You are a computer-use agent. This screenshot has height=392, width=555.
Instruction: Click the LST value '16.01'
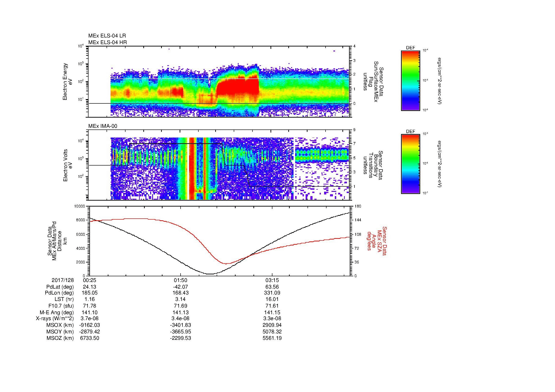[272, 299]
